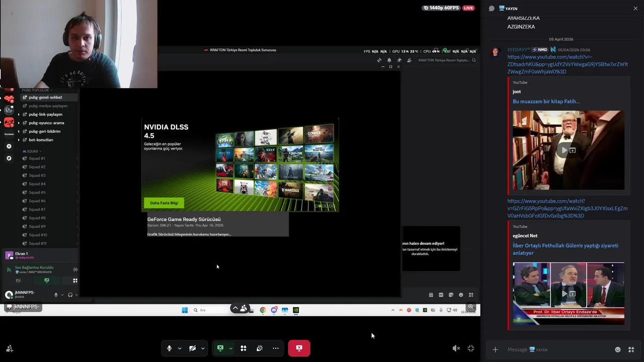Viewport: 644px width, 362px height.
Task: Open screen share options arrow
Action: click(x=230, y=348)
